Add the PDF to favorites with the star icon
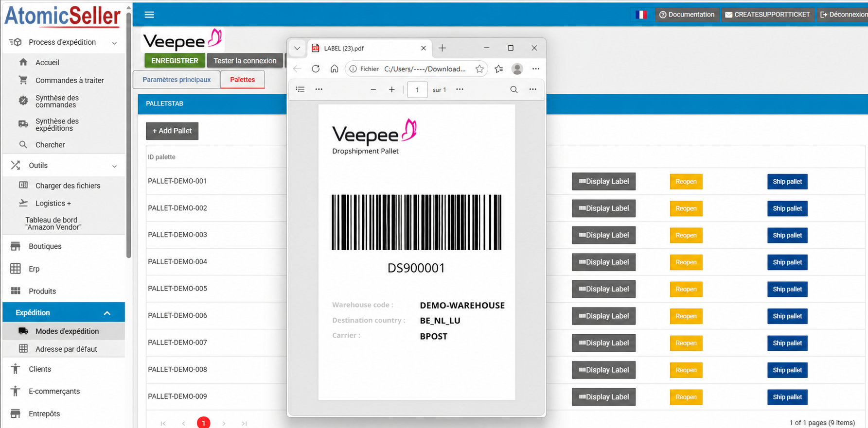 [479, 69]
